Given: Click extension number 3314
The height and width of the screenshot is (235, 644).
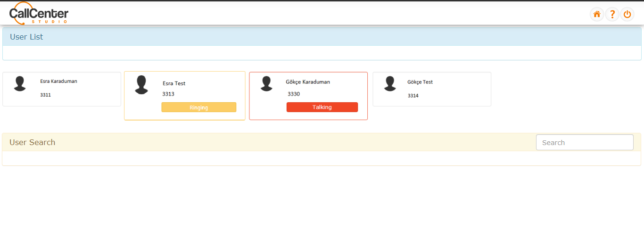Looking at the screenshot, I should 413,96.
